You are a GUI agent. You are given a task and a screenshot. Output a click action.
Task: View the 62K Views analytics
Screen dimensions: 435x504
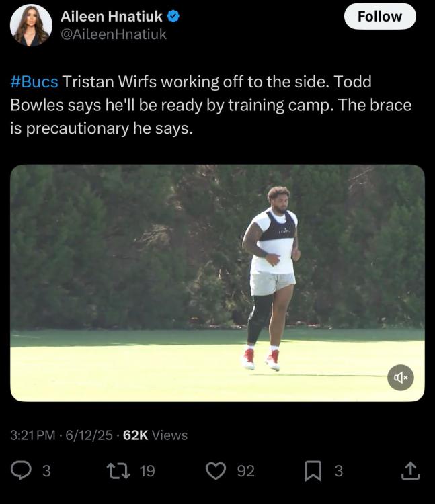click(155, 435)
